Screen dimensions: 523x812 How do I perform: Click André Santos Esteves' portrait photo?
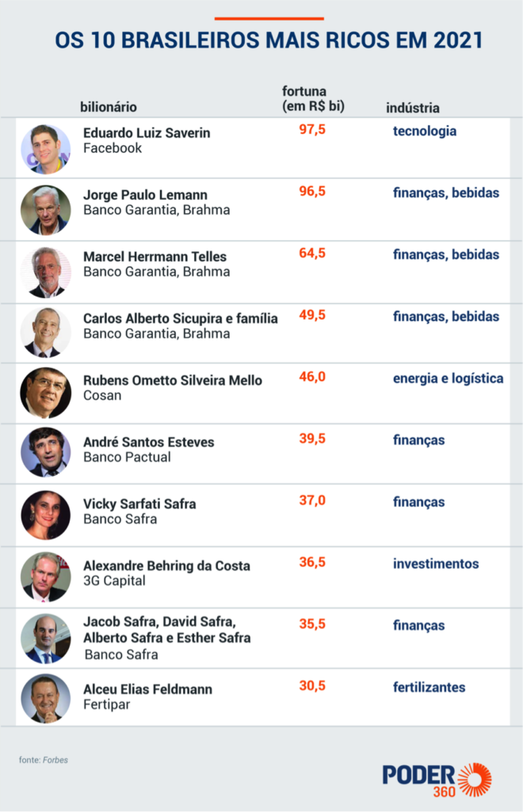coord(45,452)
